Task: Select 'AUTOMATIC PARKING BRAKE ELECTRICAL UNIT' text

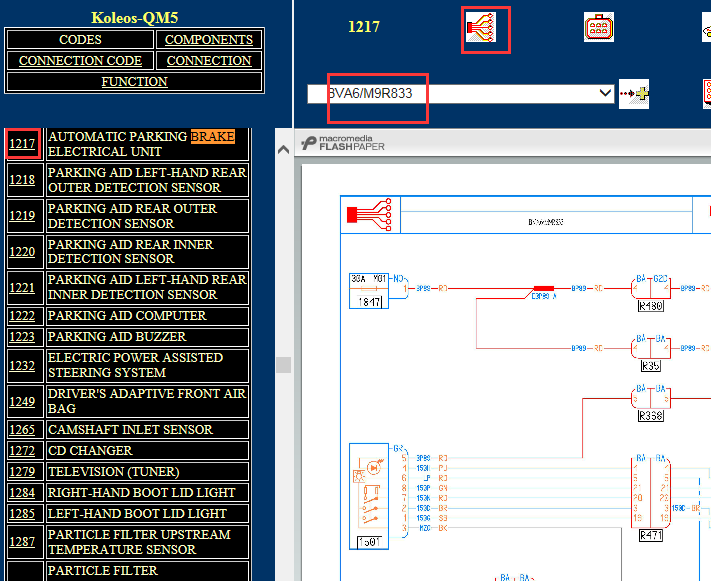Action: [x=141, y=144]
